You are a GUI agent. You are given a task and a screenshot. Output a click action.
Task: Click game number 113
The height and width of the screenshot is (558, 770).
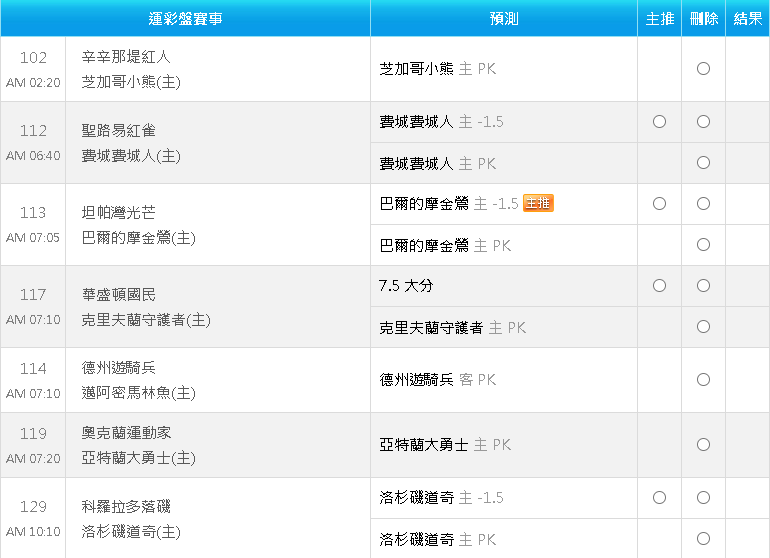click(33, 213)
